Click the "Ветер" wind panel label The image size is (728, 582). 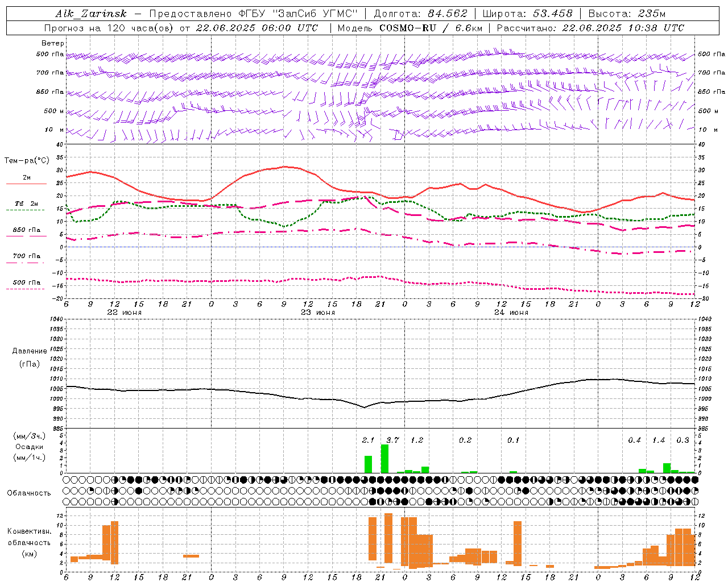(x=53, y=43)
